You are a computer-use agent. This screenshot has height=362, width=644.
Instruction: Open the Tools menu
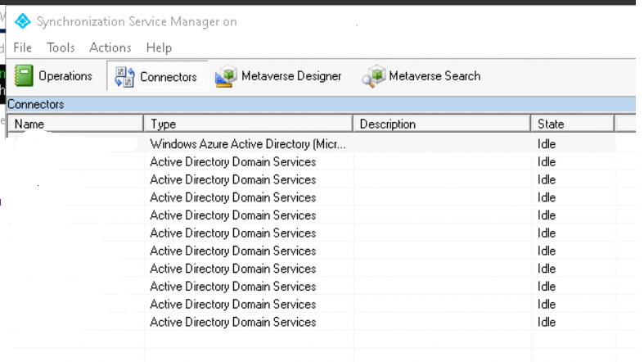point(61,48)
